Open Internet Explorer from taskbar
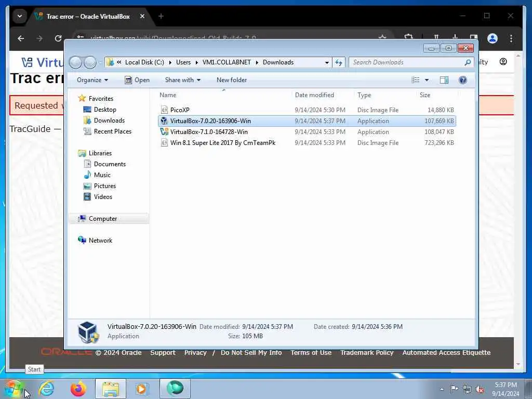Image resolution: width=532 pixels, height=399 pixels. coord(46,389)
